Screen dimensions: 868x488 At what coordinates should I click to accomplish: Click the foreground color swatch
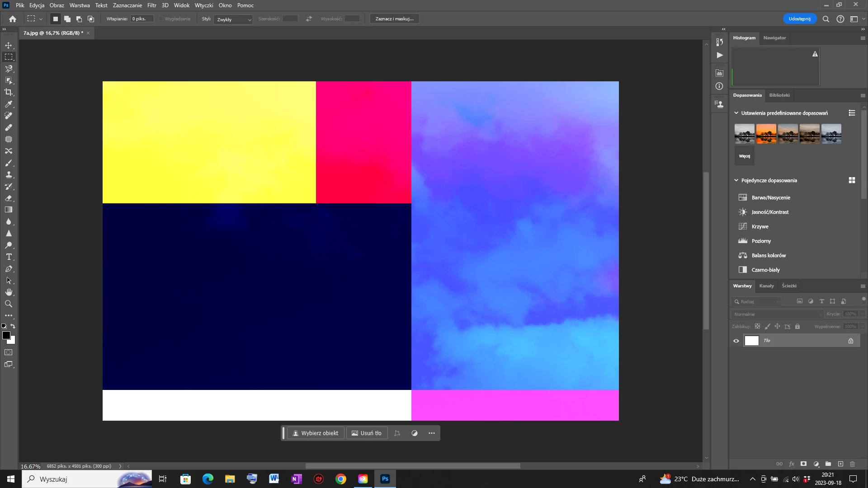[6, 335]
